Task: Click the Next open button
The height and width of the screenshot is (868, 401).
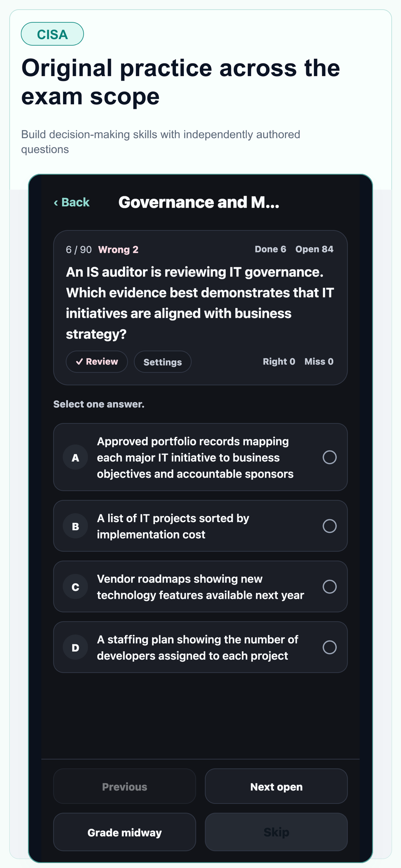Action: point(276,786)
